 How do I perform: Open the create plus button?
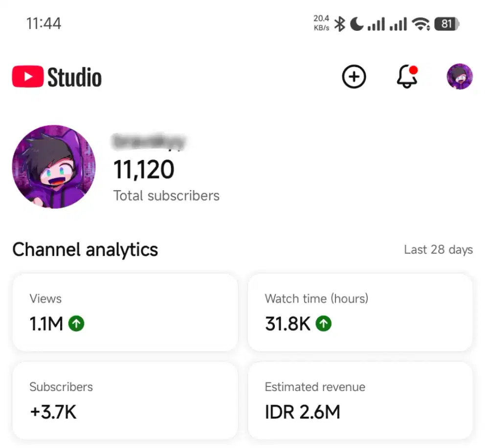tap(354, 77)
